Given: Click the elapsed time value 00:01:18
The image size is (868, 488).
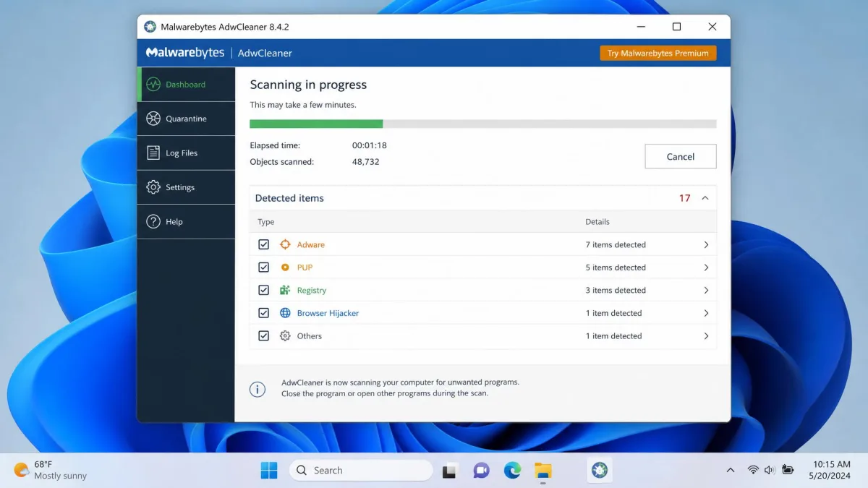Looking at the screenshot, I should coord(369,145).
